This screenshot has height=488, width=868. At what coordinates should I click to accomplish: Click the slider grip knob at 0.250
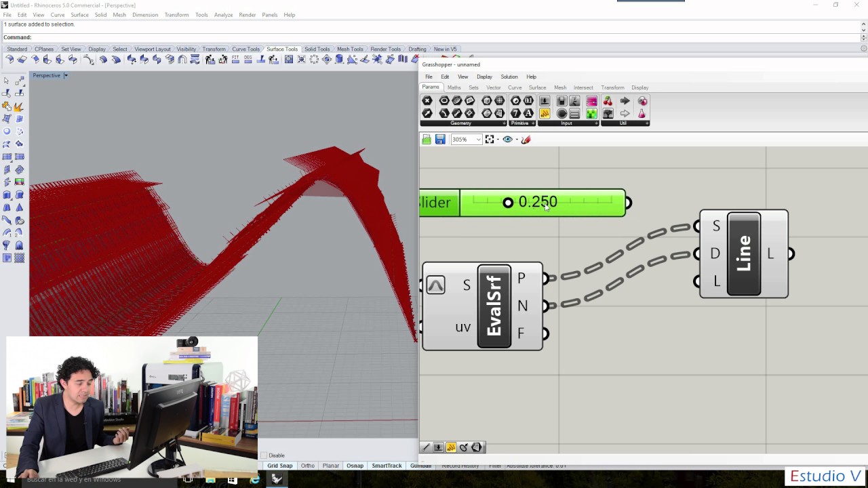click(508, 203)
